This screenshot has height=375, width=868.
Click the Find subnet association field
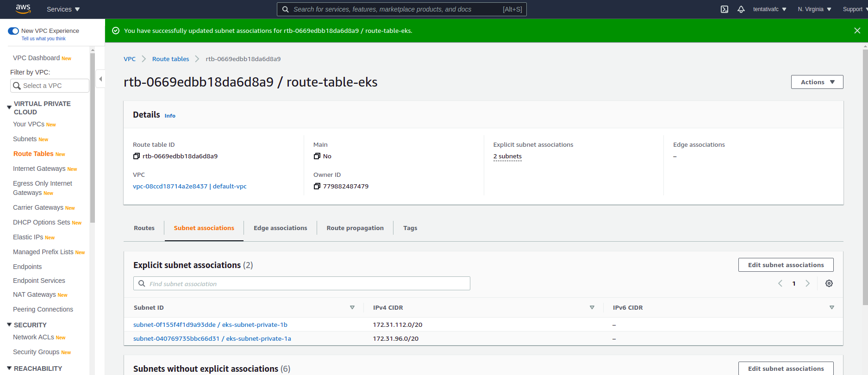(302, 283)
